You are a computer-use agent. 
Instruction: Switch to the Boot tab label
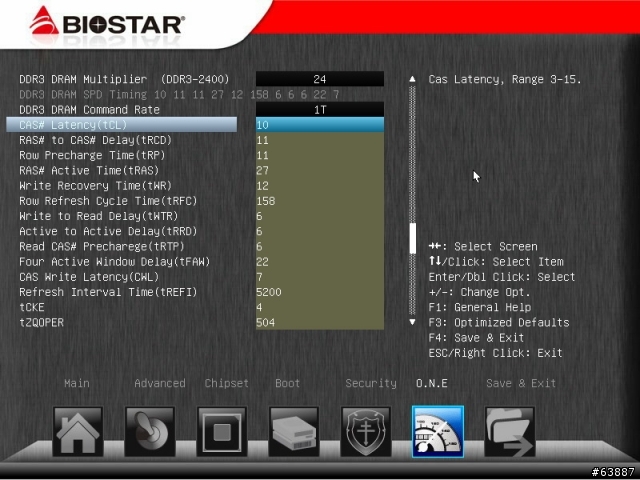click(x=287, y=383)
